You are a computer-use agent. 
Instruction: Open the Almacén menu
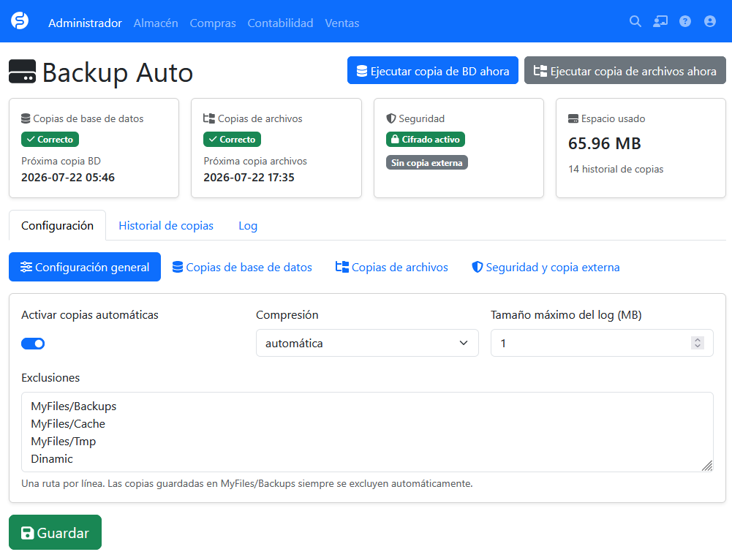tap(156, 23)
